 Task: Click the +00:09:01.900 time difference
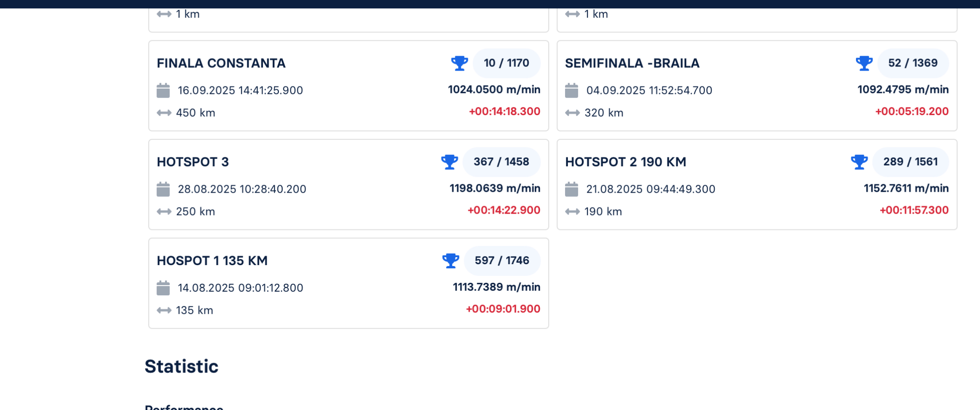(503, 309)
